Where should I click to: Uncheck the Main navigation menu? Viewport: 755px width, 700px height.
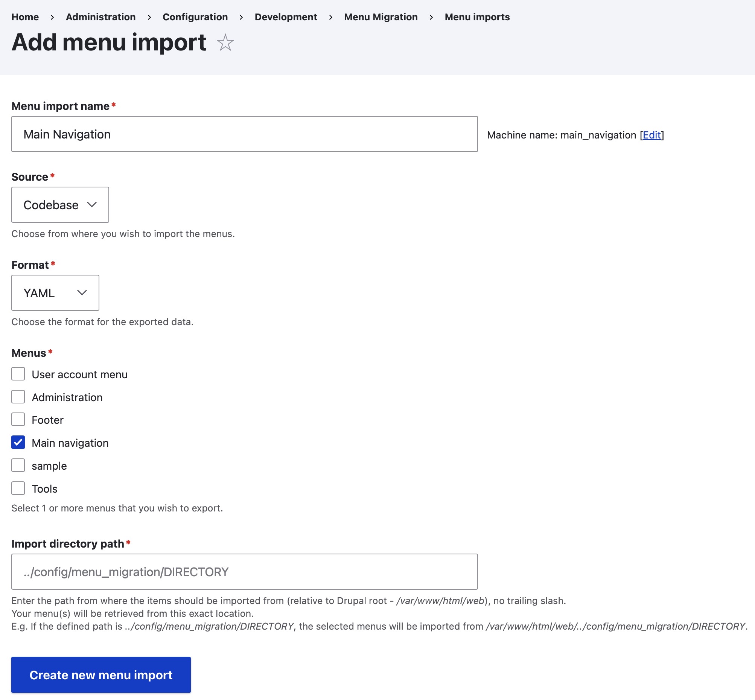click(x=18, y=443)
